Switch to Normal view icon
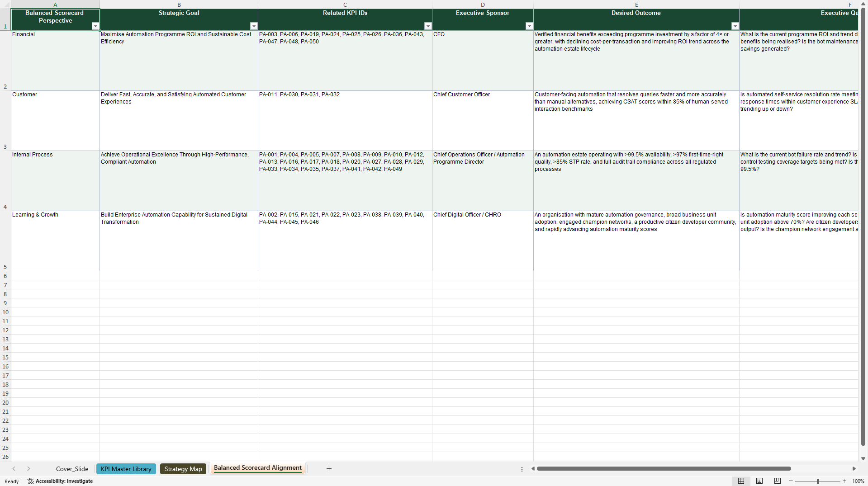This screenshot has height=486, width=868. pos(741,481)
